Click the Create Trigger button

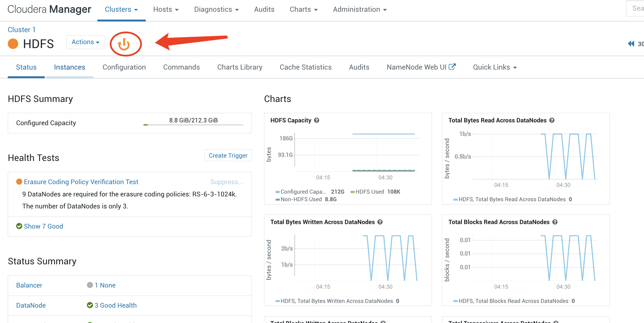click(228, 155)
